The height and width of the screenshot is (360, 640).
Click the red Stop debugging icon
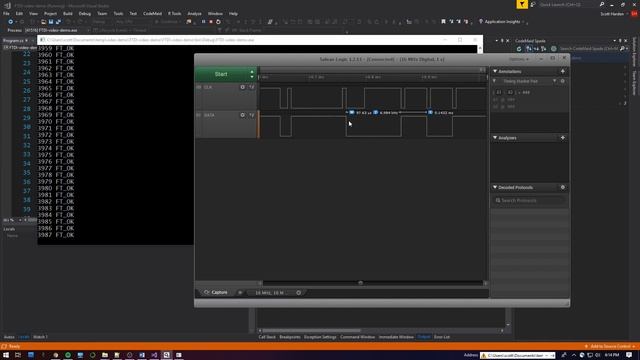click(211, 22)
